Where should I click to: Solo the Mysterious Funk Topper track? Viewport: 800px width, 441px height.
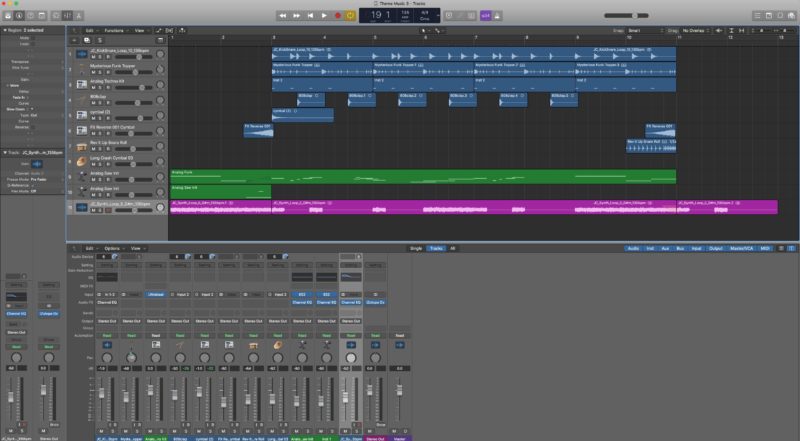101,72
